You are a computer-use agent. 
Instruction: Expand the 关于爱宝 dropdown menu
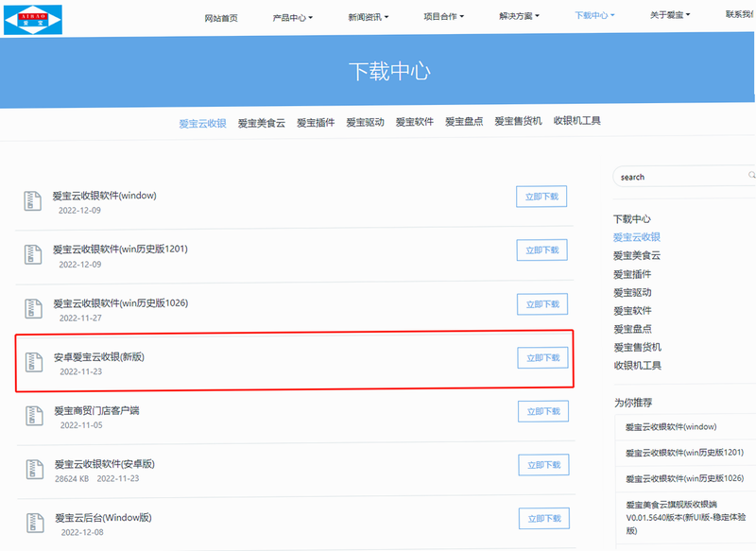(670, 15)
